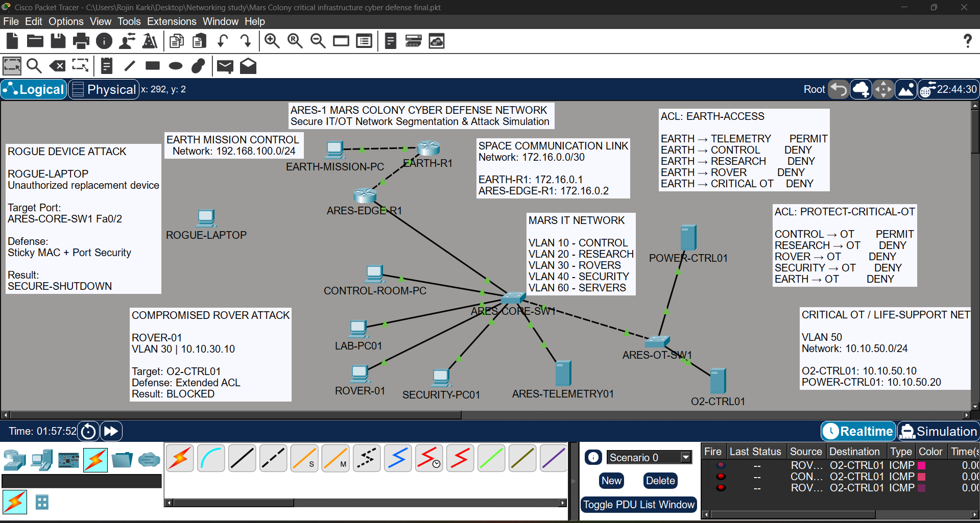This screenshot has width=980, height=523.
Task: Pick the Serial DCE cable with clock
Action: tap(429, 458)
